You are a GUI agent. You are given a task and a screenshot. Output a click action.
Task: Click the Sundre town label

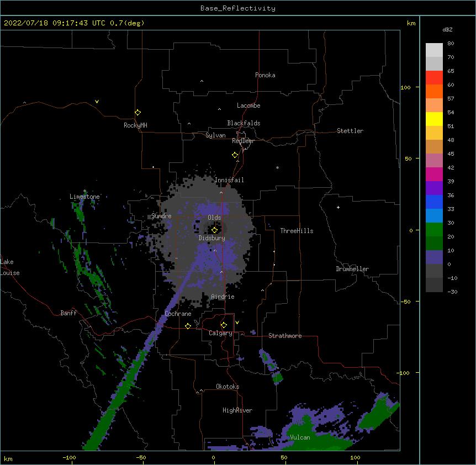(x=161, y=216)
